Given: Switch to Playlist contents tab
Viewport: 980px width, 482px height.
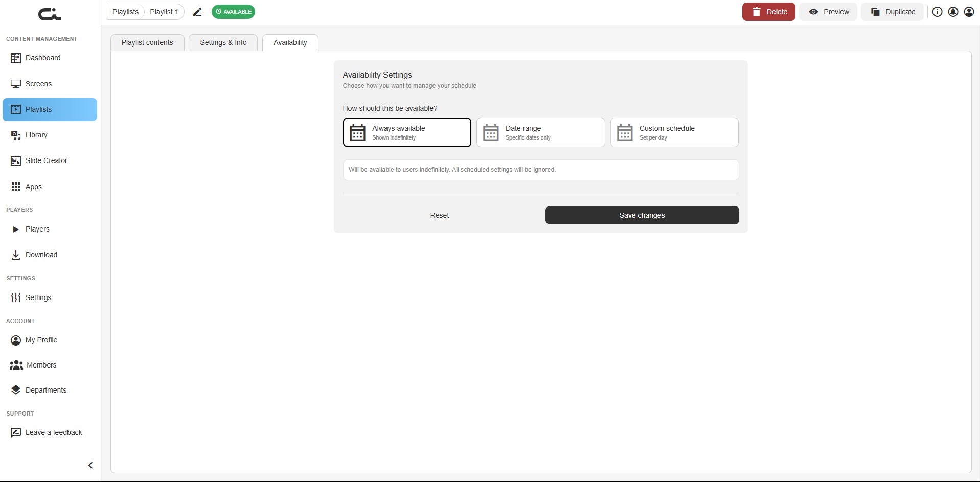Looking at the screenshot, I should (147, 42).
